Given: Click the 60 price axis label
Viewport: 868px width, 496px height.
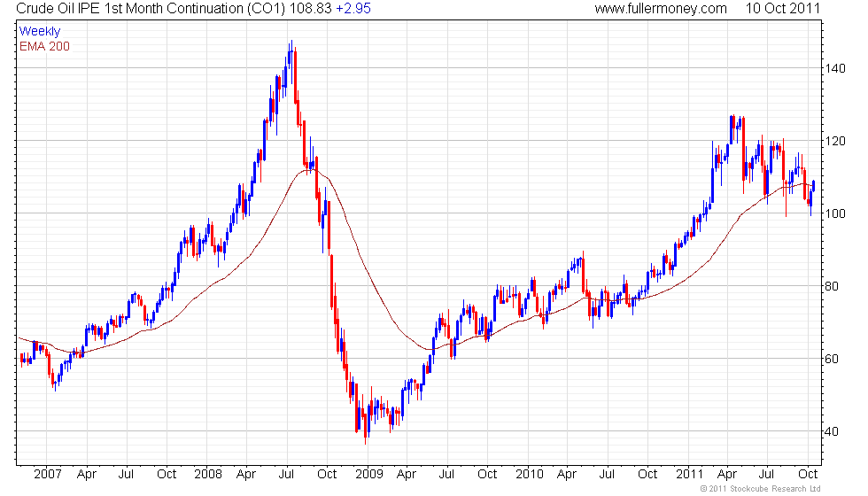Looking at the screenshot, I should coord(832,359).
